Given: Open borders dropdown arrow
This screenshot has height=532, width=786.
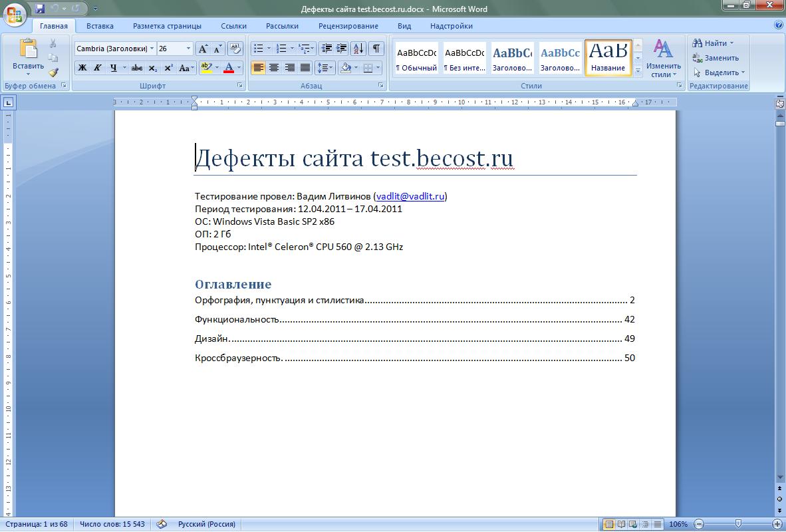Looking at the screenshot, I should point(378,68).
